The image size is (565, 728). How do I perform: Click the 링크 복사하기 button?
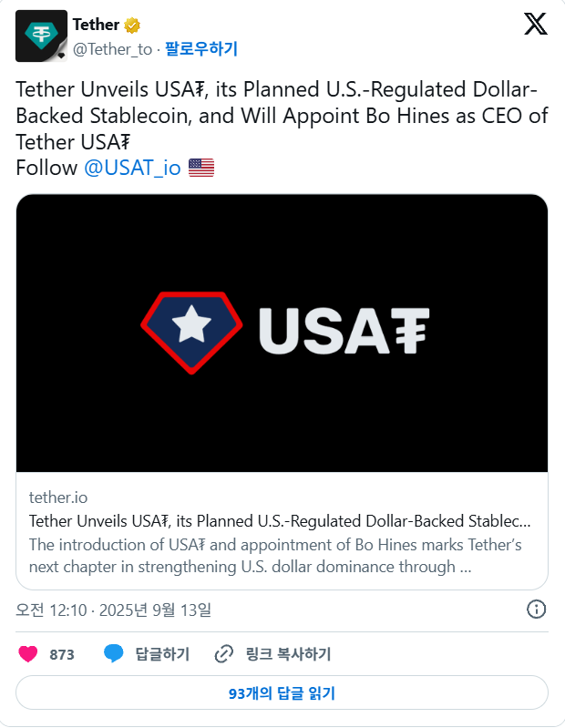[x=288, y=654]
